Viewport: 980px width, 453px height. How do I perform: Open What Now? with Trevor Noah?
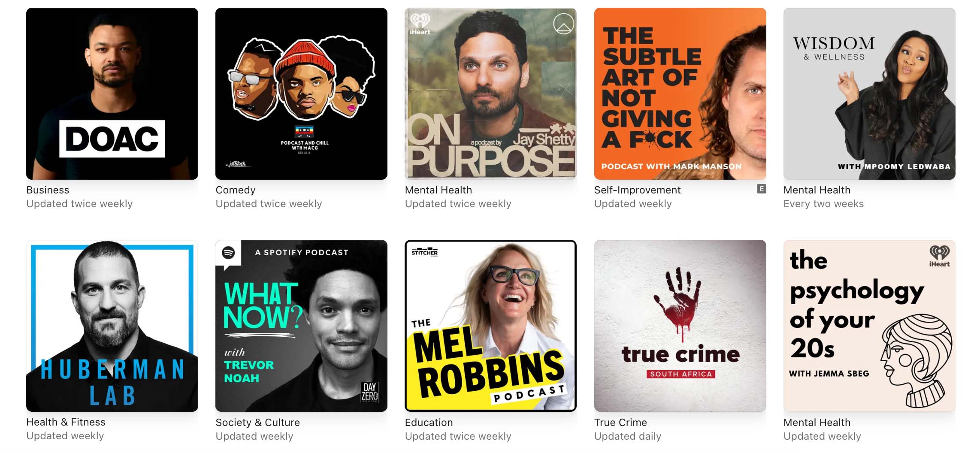click(301, 326)
